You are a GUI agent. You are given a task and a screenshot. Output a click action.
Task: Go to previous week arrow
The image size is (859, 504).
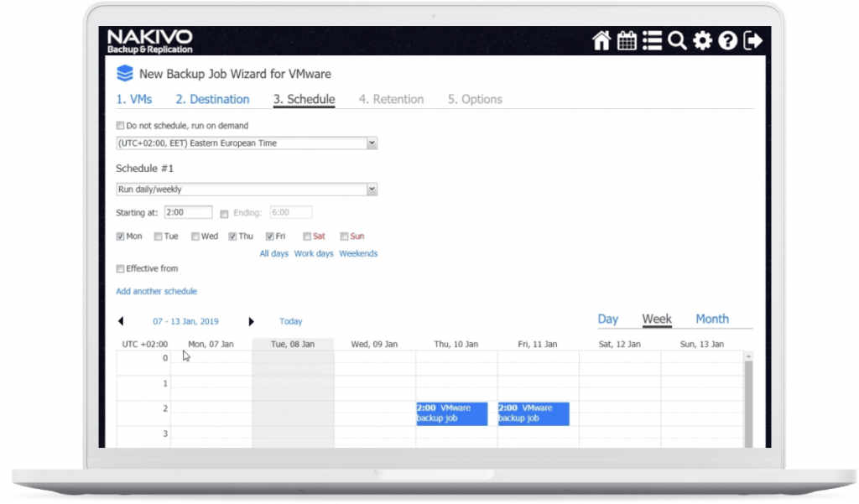pyautogui.click(x=121, y=321)
